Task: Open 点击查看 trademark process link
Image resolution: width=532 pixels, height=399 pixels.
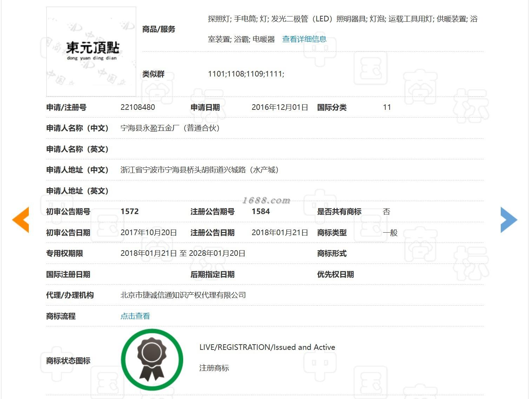Action: coord(135,316)
